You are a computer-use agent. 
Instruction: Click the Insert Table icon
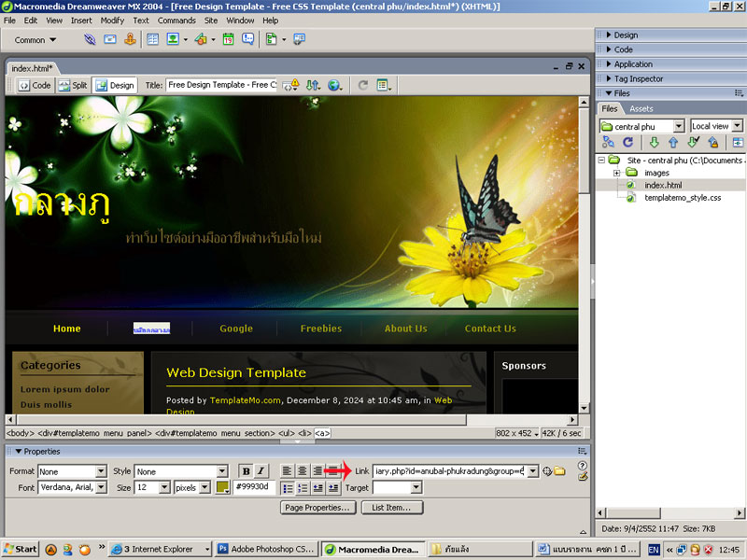pyautogui.click(x=152, y=40)
